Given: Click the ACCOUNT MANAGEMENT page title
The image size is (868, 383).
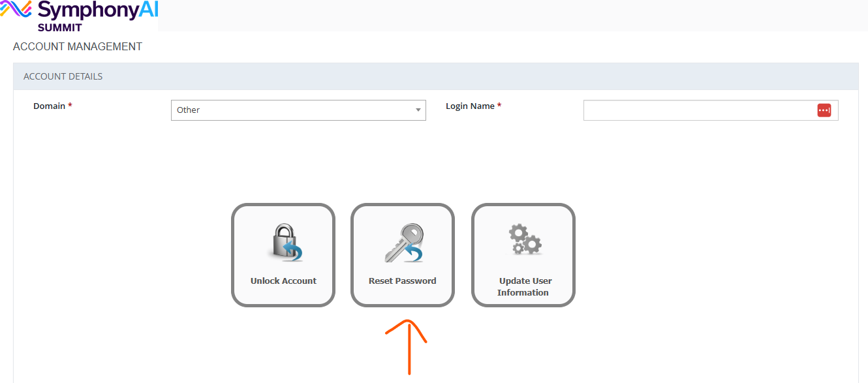Looking at the screenshot, I should 78,47.
